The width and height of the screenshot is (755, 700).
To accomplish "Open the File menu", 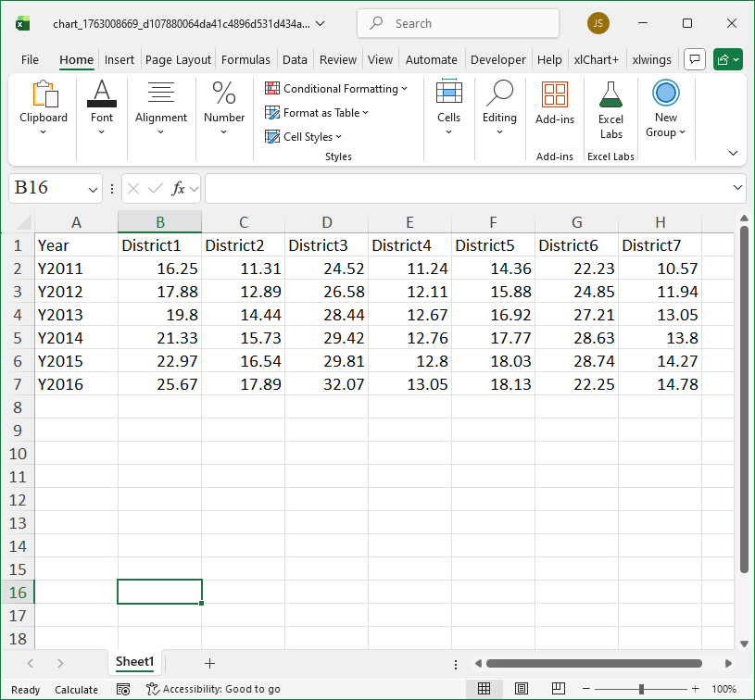I will 30,58.
